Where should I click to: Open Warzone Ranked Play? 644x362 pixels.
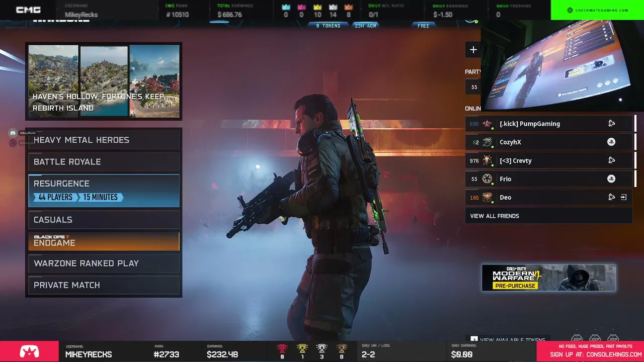(x=104, y=263)
